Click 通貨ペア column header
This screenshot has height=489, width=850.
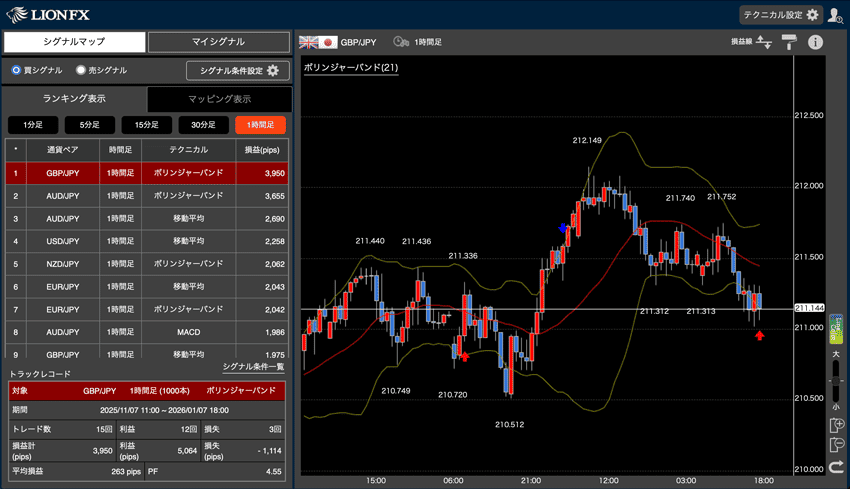(x=63, y=150)
